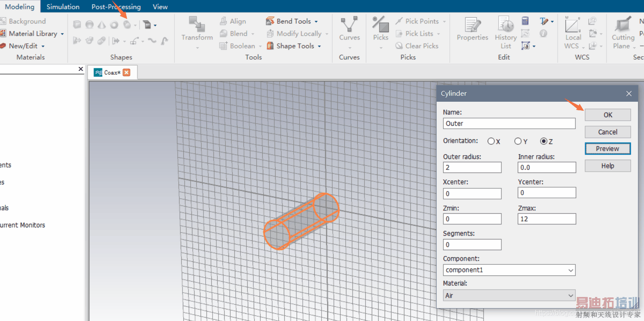Open the Post-Processing ribbon tab
The image size is (644, 321).
116,6
